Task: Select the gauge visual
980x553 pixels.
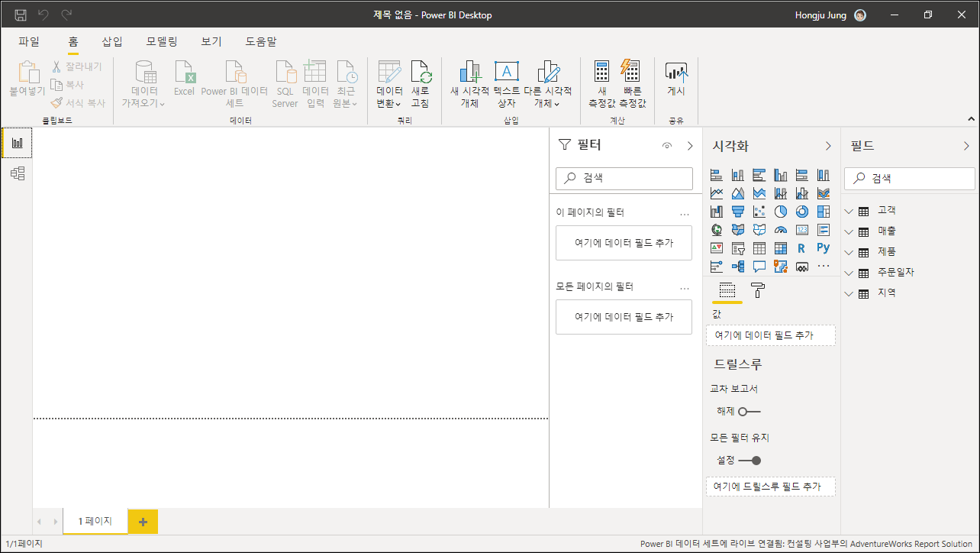Action: coord(780,230)
